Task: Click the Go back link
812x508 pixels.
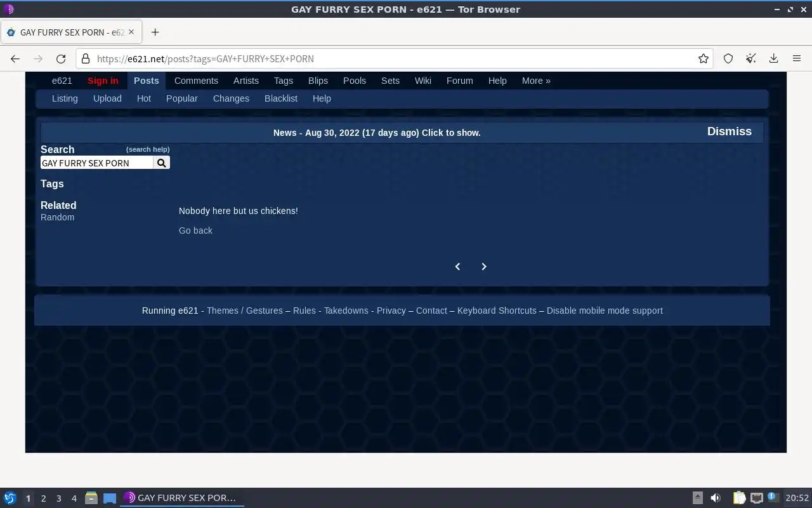Action: coord(195,231)
